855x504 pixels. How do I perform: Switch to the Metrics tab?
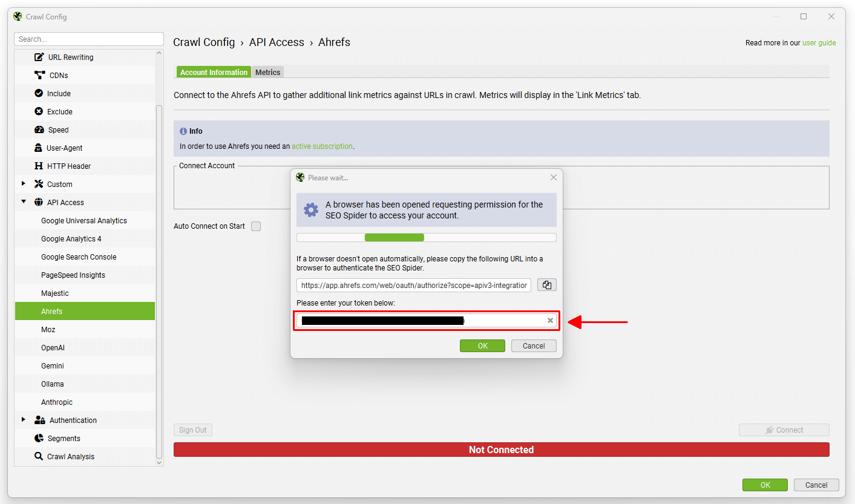point(267,73)
